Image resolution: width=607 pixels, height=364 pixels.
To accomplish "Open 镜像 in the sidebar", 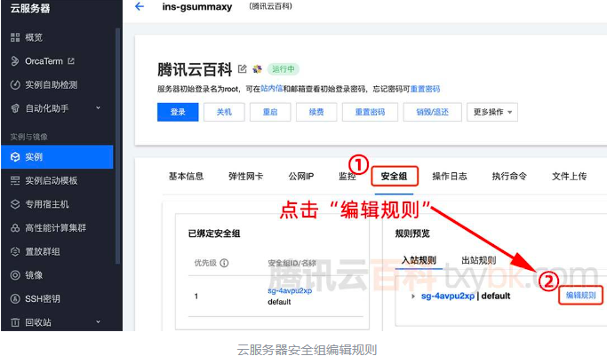I will 33,275.
